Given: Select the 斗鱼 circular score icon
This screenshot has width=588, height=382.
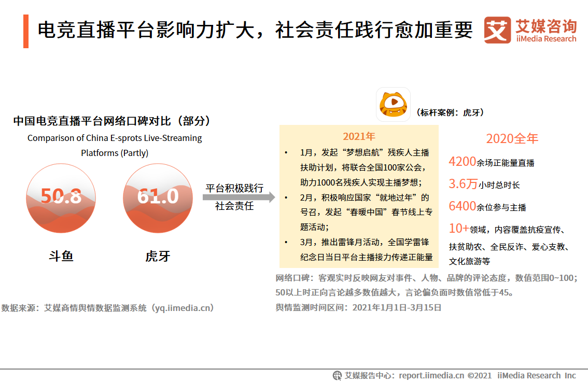Looking at the screenshot, I should 61,199.
